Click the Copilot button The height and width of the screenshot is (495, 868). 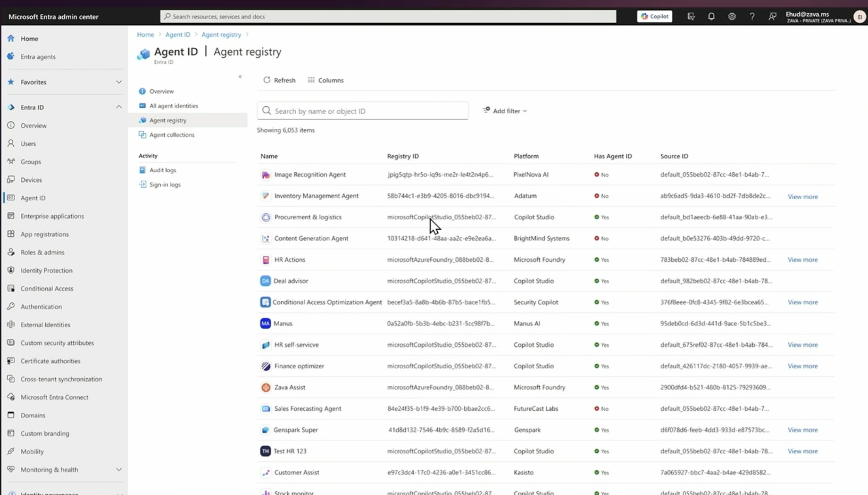pos(654,17)
